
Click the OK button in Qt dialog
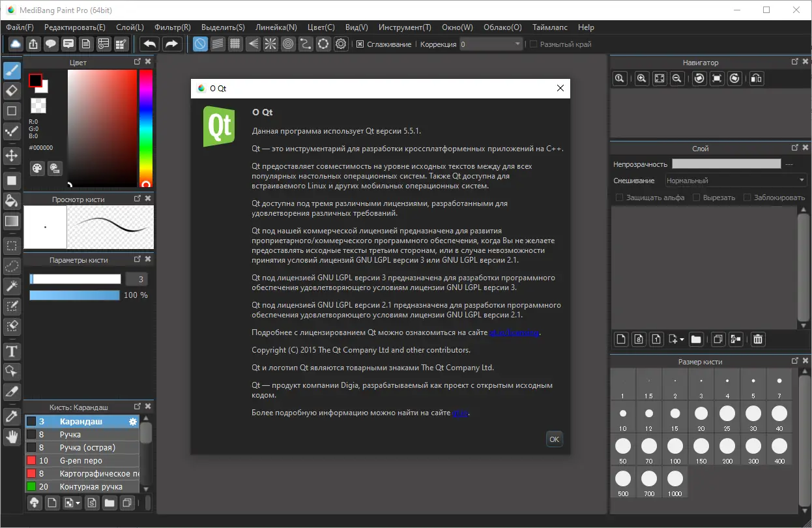[554, 439]
